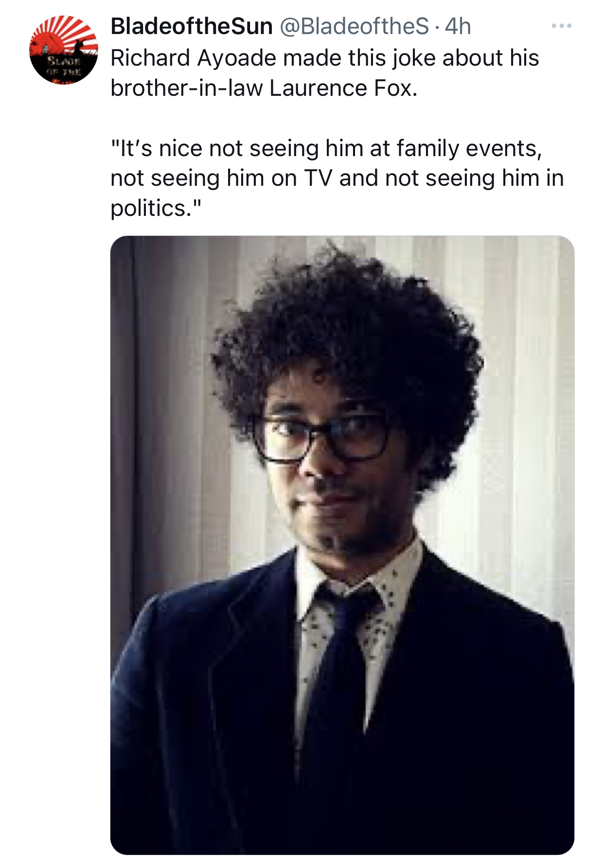This screenshot has width=604, height=868.
Task: Click the striped curtain behind the man
Action: 525,389
